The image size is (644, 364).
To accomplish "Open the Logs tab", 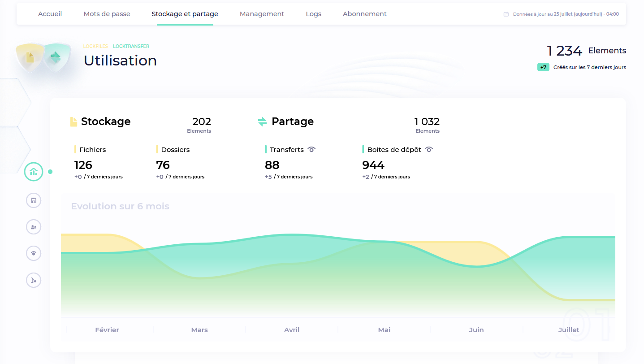I will [x=313, y=14].
